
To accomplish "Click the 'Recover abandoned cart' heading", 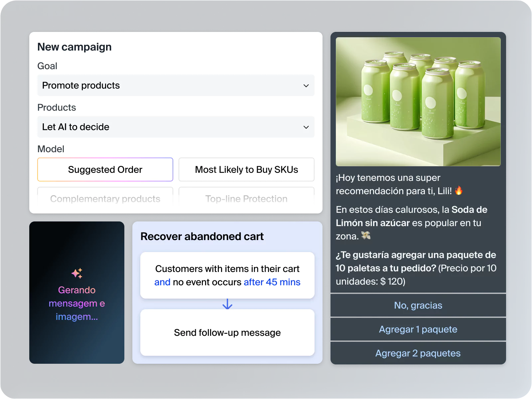I will (x=202, y=236).
